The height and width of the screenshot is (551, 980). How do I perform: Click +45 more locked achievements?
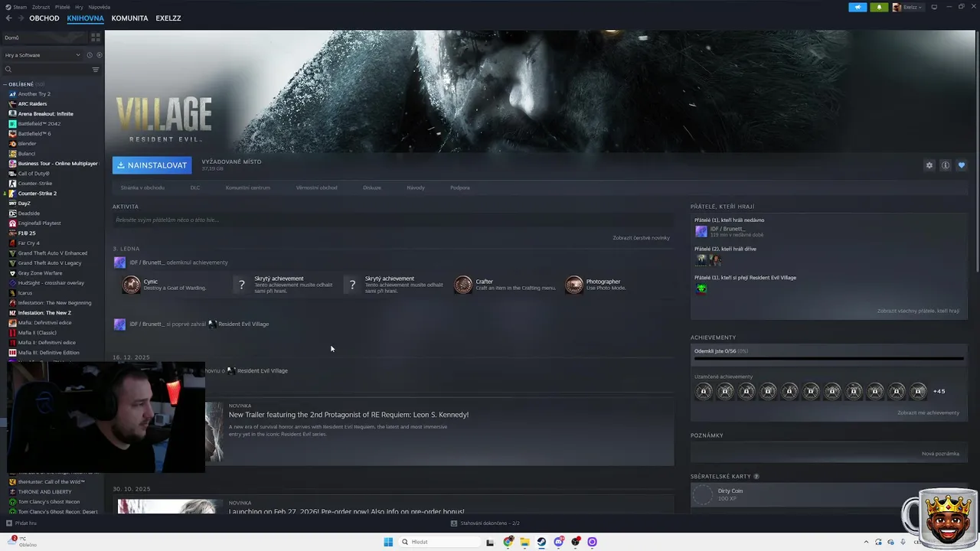[x=939, y=392]
